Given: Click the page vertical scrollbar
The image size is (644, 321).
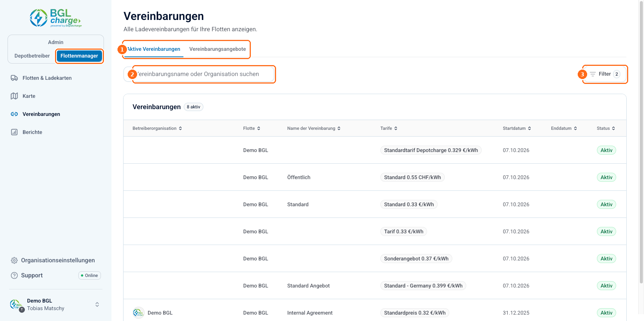Looking at the screenshot, I should click(641, 143).
